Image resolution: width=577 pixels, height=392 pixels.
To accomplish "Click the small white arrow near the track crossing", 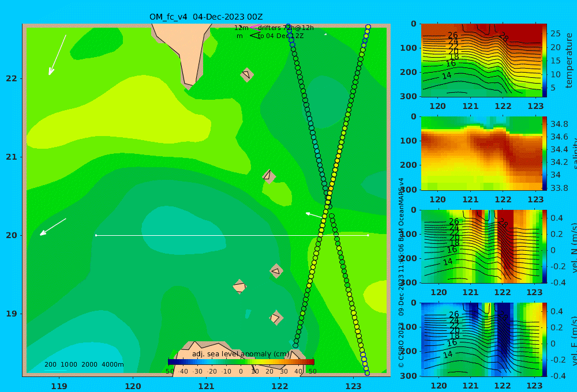I will click(314, 215).
